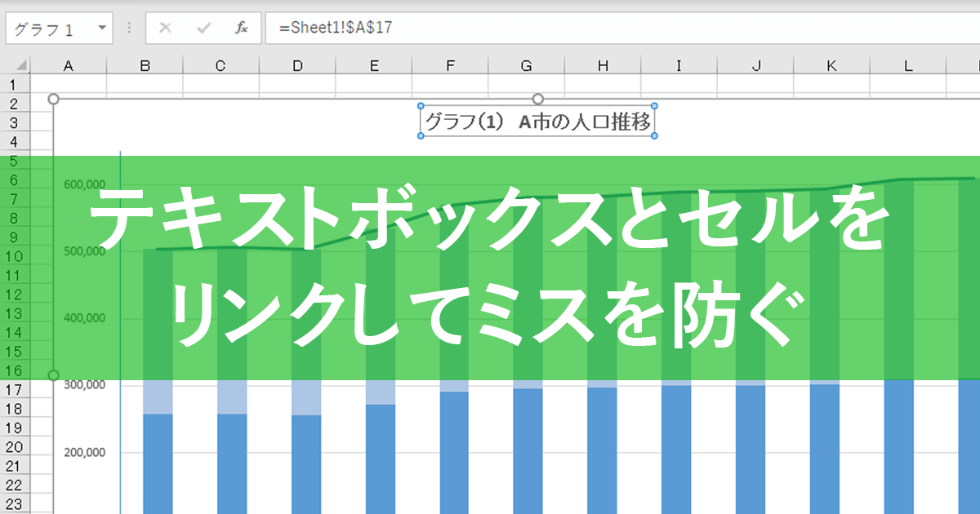Screen dimensions: 980x514
Task: Click chart title グラフ(1) A市の人口推移
Action: click(x=538, y=122)
